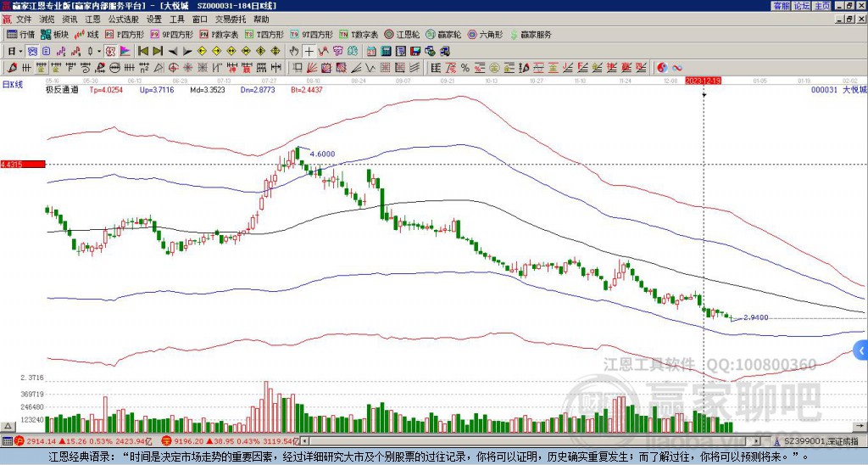Select the hand pan tool
The image size is (868, 465).
294,52
